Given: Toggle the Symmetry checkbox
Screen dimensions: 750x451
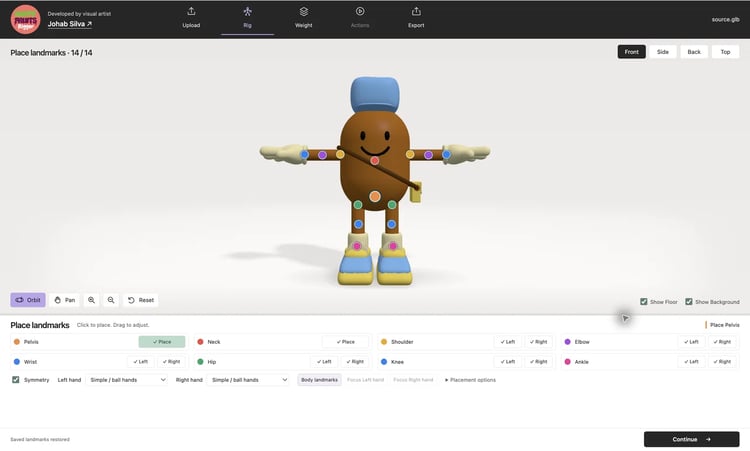Looking at the screenshot, I should [x=16, y=380].
